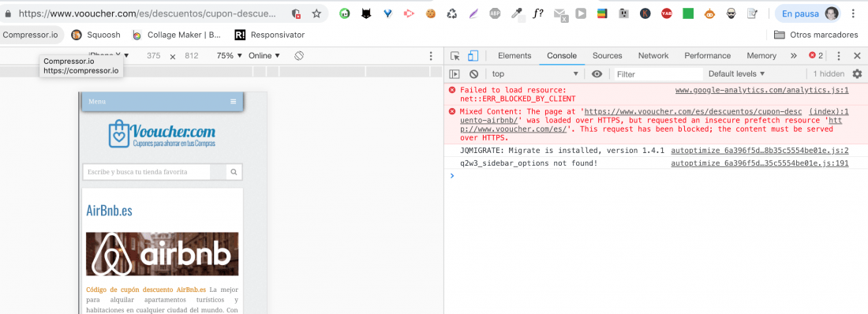
Task: Open the Collage Maker bookmark
Action: tap(177, 35)
